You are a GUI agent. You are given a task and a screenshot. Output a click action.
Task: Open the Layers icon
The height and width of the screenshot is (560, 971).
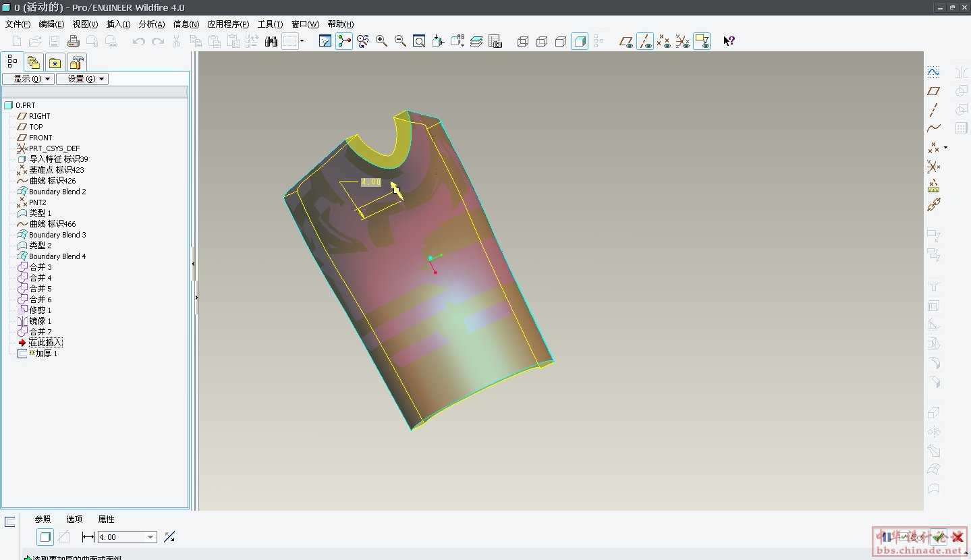pyautogui.click(x=476, y=41)
